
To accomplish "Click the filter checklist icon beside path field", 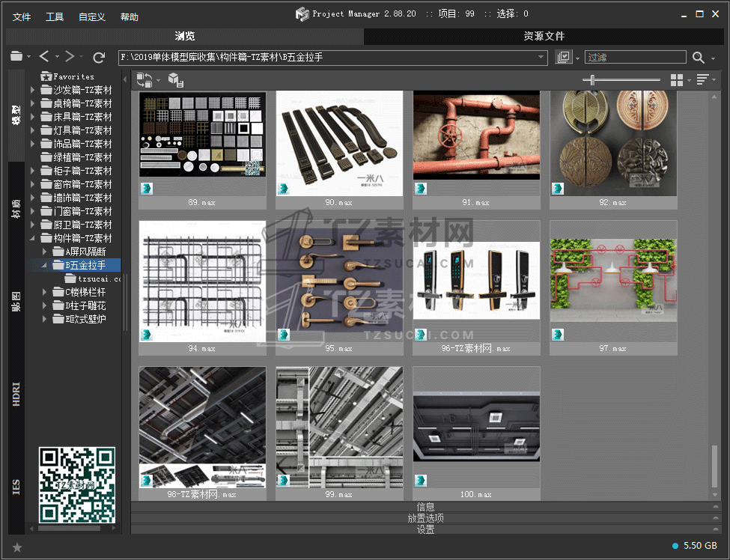I will 564,58.
